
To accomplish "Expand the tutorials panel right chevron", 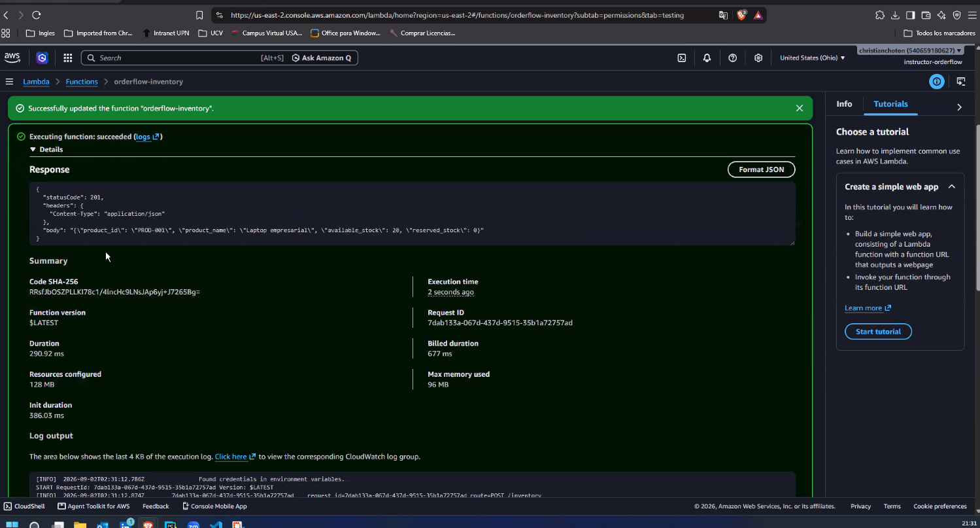I will [959, 107].
